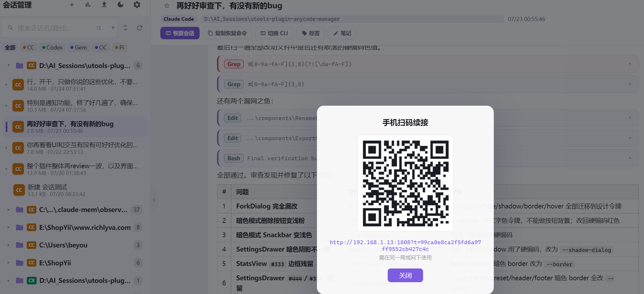644x294 pixels.
Task: Toggle expand-collapse all arrows icon
Action: click(x=125, y=28)
